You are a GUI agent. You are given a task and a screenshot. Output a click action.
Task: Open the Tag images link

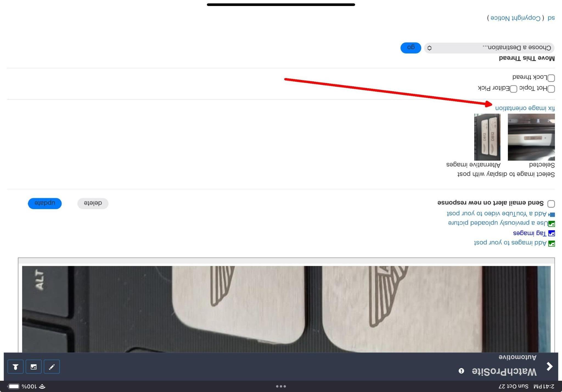pyautogui.click(x=530, y=233)
